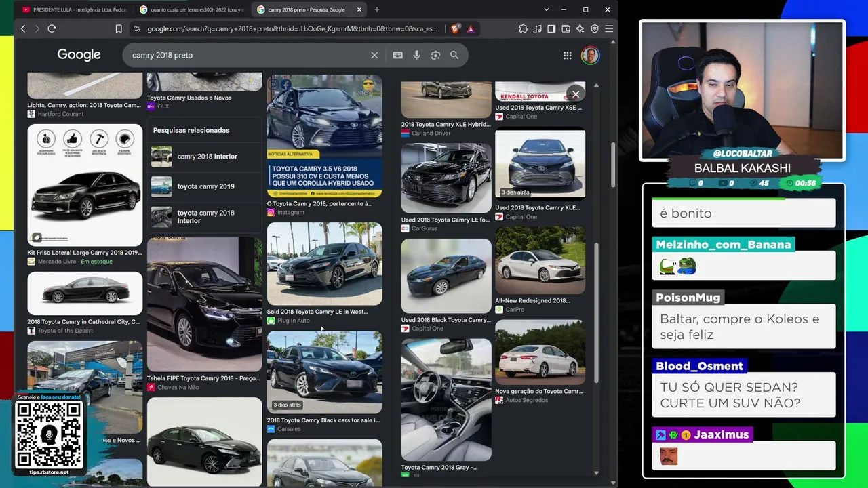Open Used 2018 Toyota Camry LE CarGurus image
Image resolution: width=868 pixels, height=488 pixels.
[446, 178]
